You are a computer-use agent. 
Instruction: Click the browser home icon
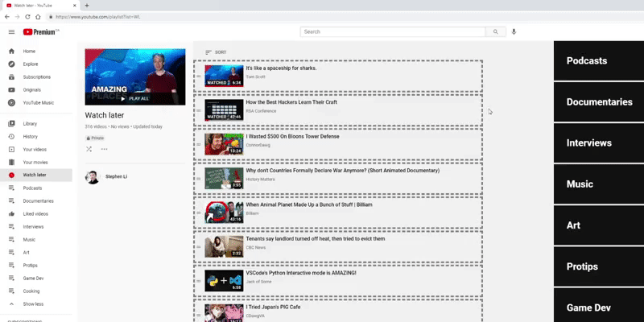[x=38, y=17]
